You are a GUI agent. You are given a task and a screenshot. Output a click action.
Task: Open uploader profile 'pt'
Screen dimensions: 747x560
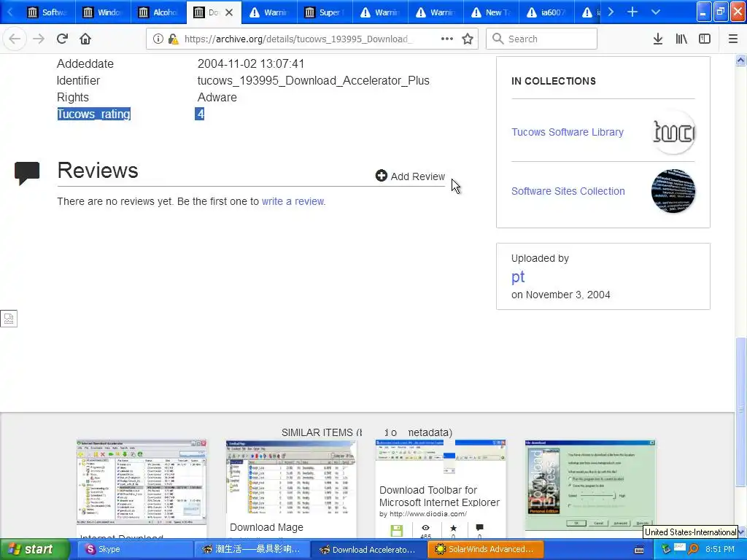pyautogui.click(x=518, y=276)
